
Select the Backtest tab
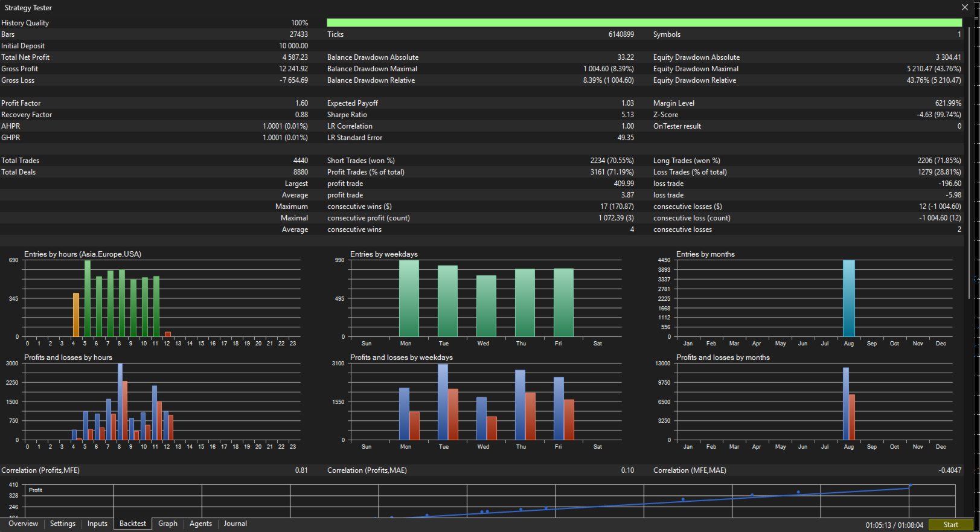(x=133, y=524)
